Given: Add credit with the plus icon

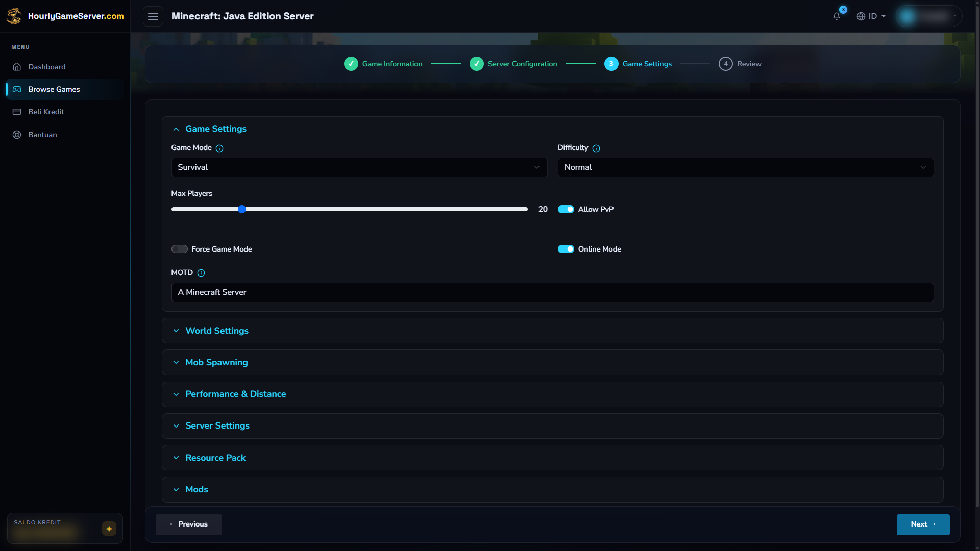Looking at the screenshot, I should click(109, 529).
